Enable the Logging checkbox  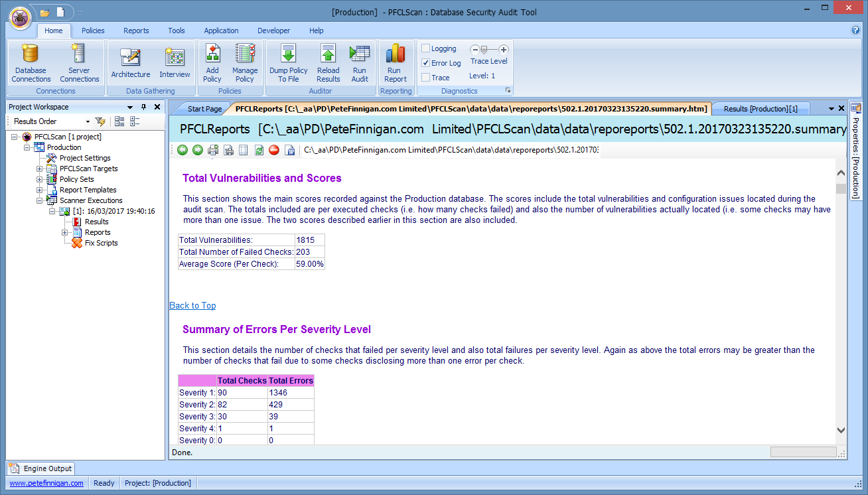pos(426,48)
